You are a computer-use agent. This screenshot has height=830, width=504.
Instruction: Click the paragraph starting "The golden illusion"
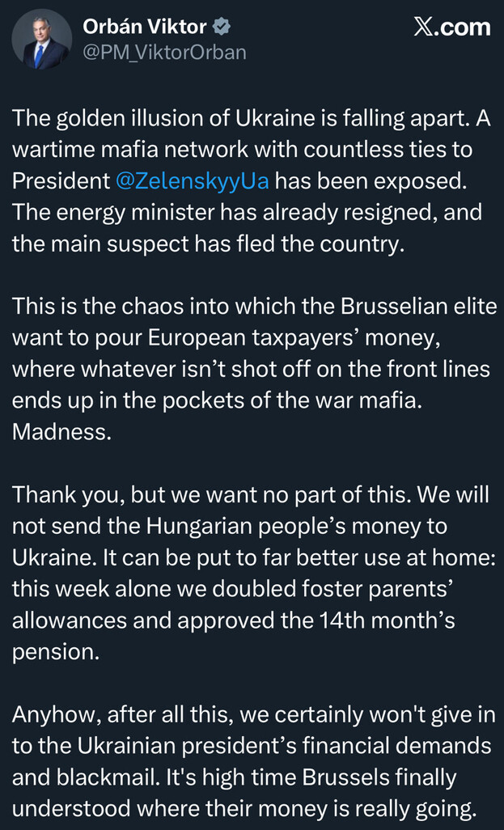click(251, 181)
